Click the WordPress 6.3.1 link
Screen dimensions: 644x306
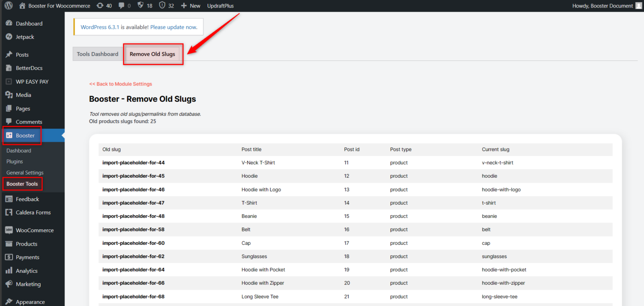pos(100,27)
